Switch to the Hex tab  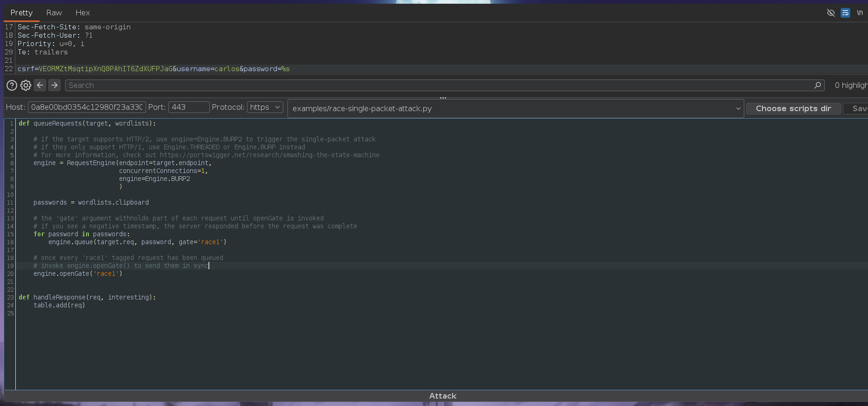point(83,13)
